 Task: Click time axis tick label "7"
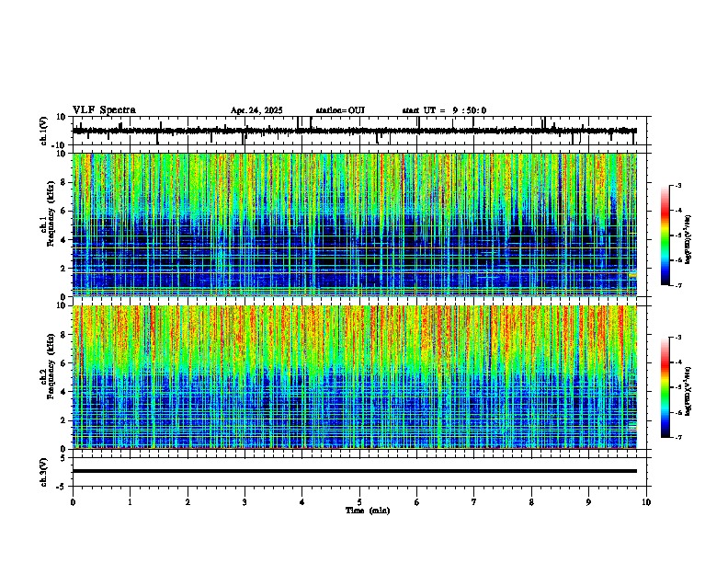click(x=474, y=502)
